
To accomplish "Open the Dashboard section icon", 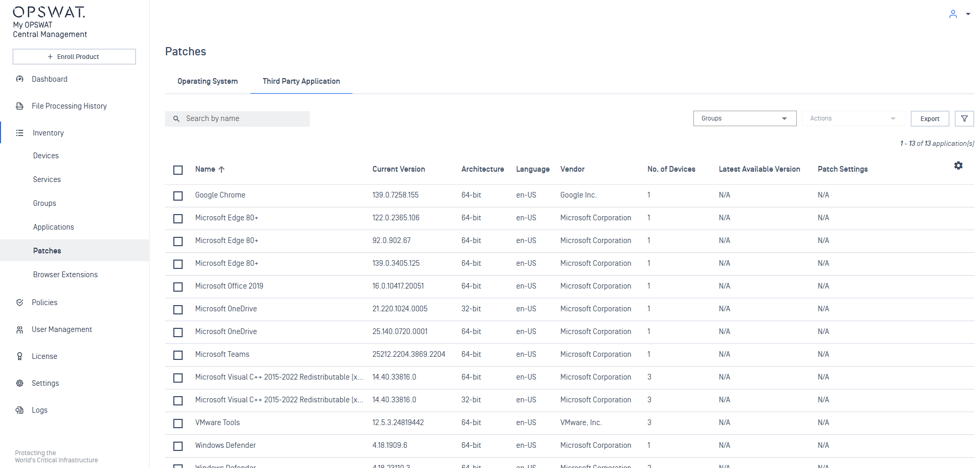I will click(x=20, y=79).
